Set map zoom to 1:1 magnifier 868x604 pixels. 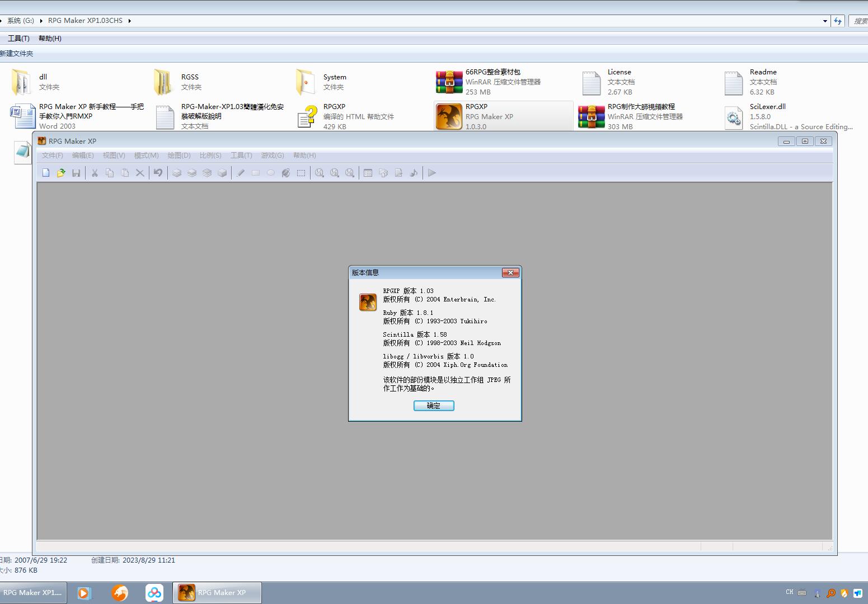point(320,173)
